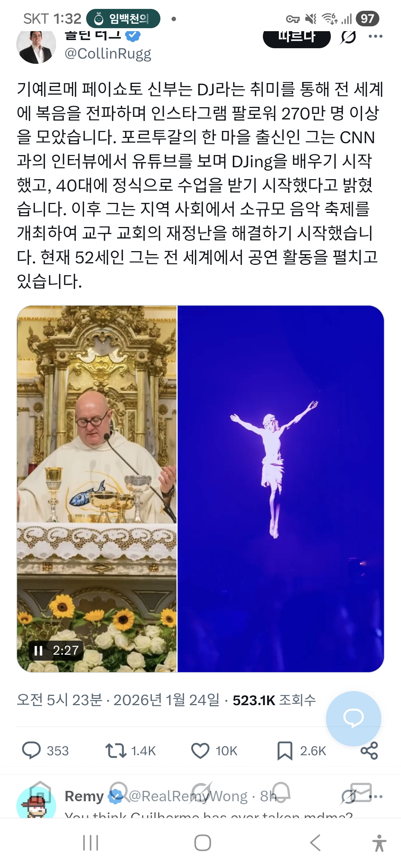Tap the Android home navigation button

[x=203, y=843]
